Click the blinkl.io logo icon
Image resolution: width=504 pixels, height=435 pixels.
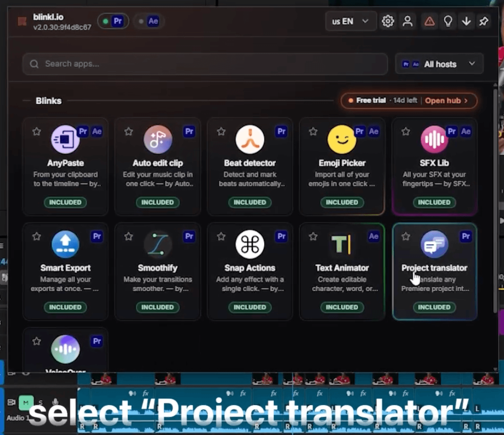(x=22, y=22)
